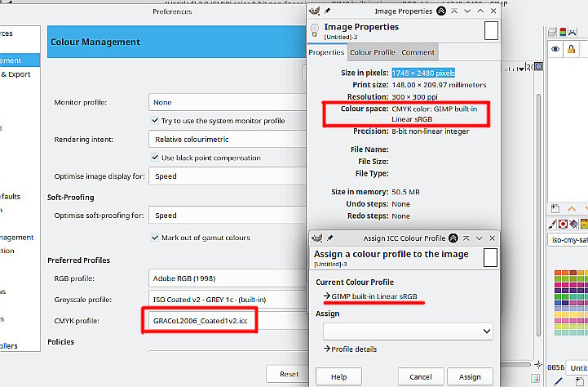Switch to the Colour Profile tab
Screen dimensions: 588x387
pyautogui.click(x=373, y=52)
